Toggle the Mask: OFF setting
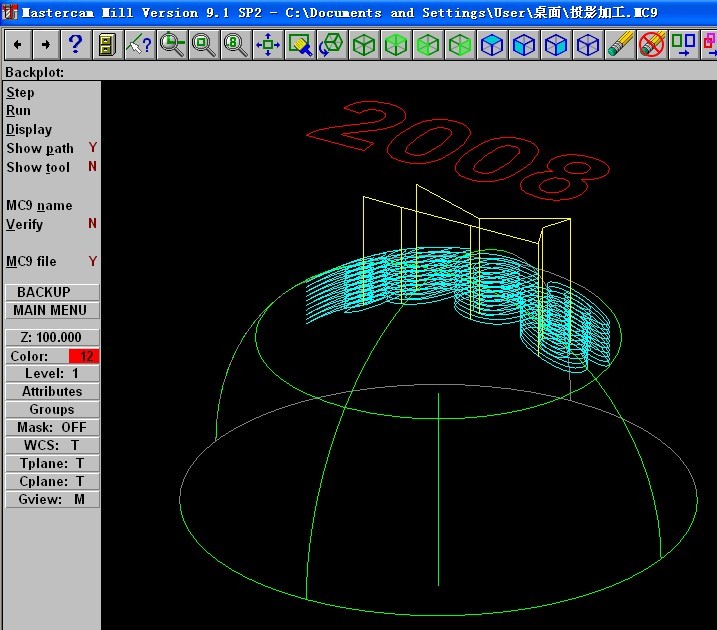This screenshot has height=630, width=717. pyautogui.click(x=52, y=427)
